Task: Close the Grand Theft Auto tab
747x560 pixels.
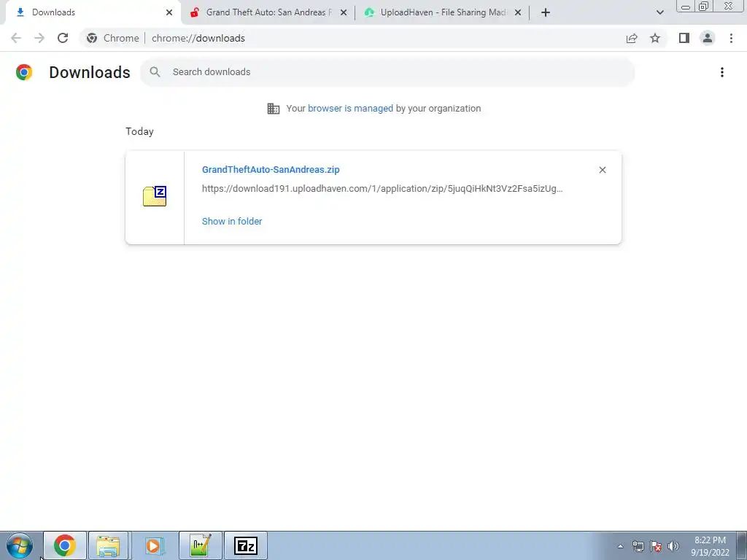Action: click(x=344, y=12)
